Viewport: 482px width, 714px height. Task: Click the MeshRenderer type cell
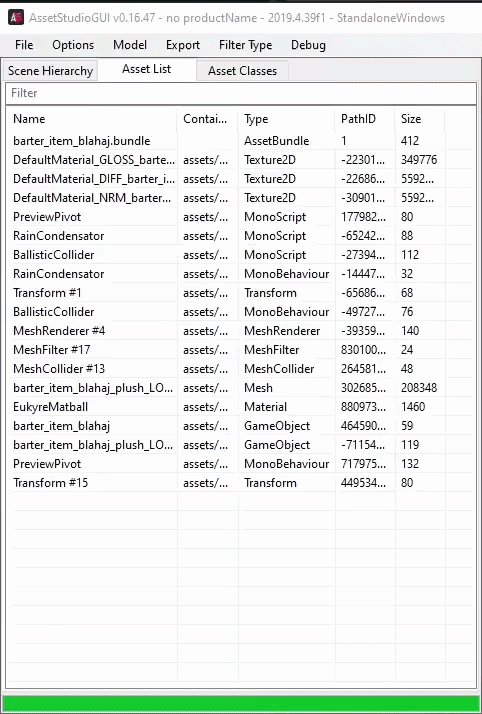pos(282,331)
